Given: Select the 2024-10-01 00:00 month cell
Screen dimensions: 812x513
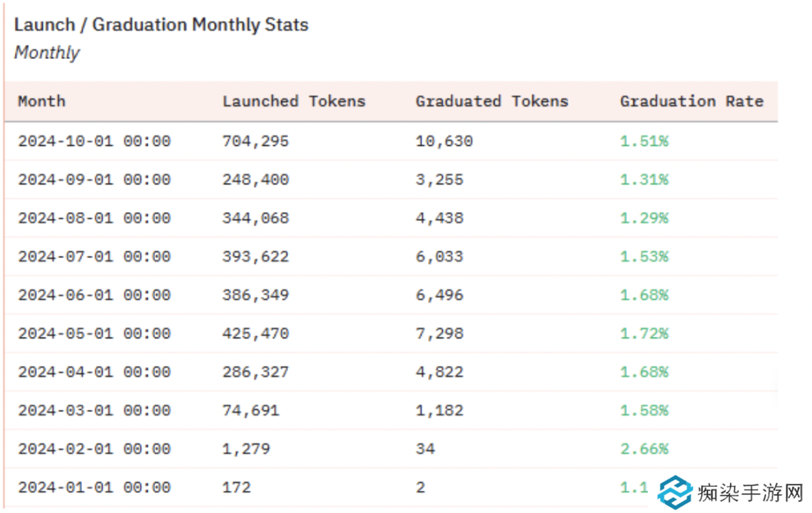Looking at the screenshot, I should point(94,141).
